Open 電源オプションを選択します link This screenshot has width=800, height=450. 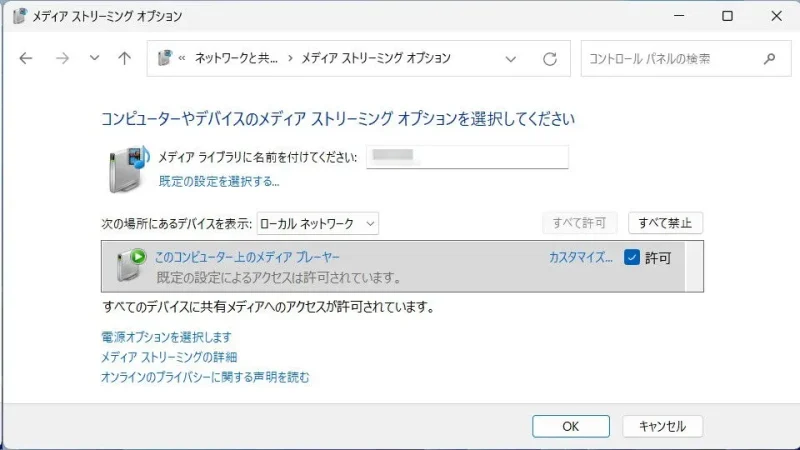point(166,337)
